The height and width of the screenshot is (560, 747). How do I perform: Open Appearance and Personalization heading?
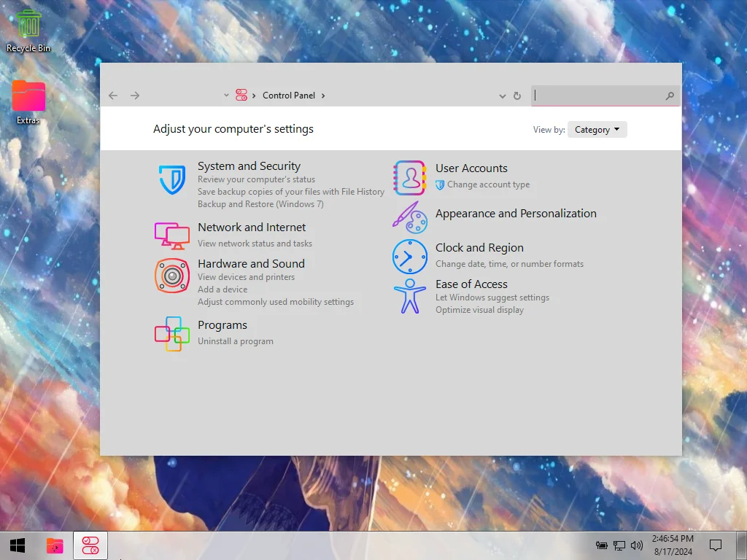(x=516, y=214)
